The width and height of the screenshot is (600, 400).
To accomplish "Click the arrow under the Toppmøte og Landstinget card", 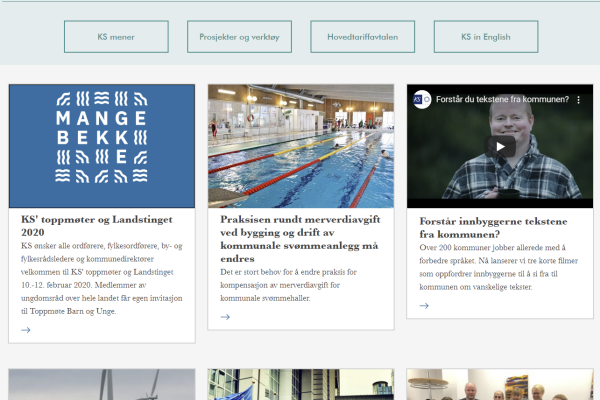I will 26,330.
